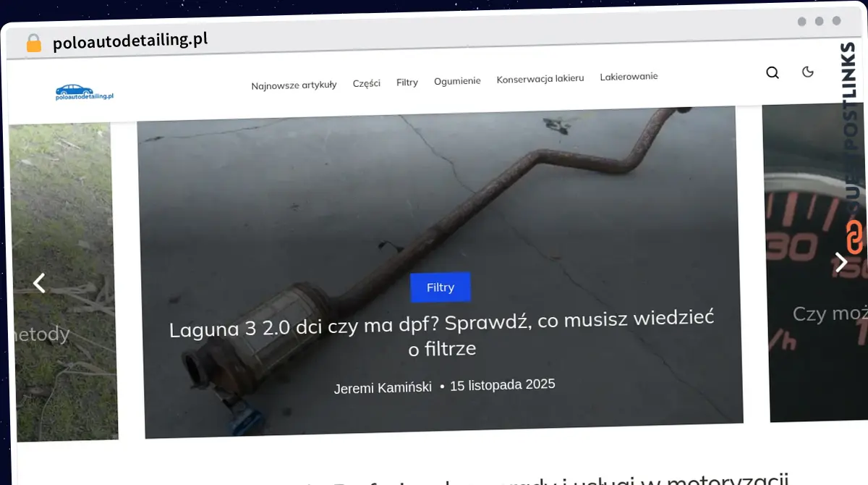Open Konserwacja lakieru section
This screenshot has height=485, width=868.
click(x=540, y=79)
